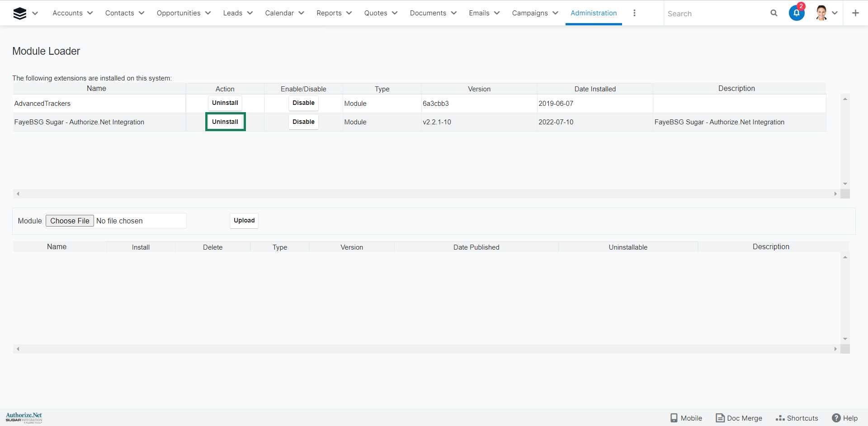868x426 pixels.
Task: Go to the Reports module
Action: coord(329,13)
